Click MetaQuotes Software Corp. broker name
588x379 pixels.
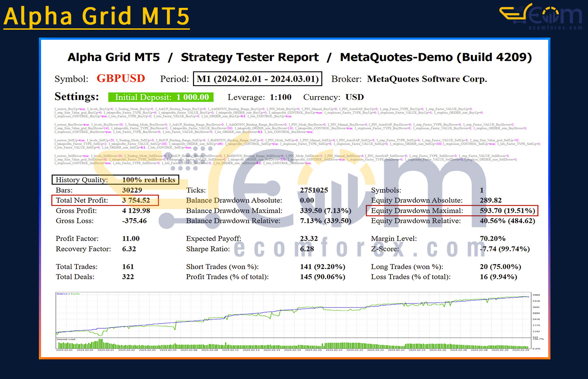tap(427, 79)
